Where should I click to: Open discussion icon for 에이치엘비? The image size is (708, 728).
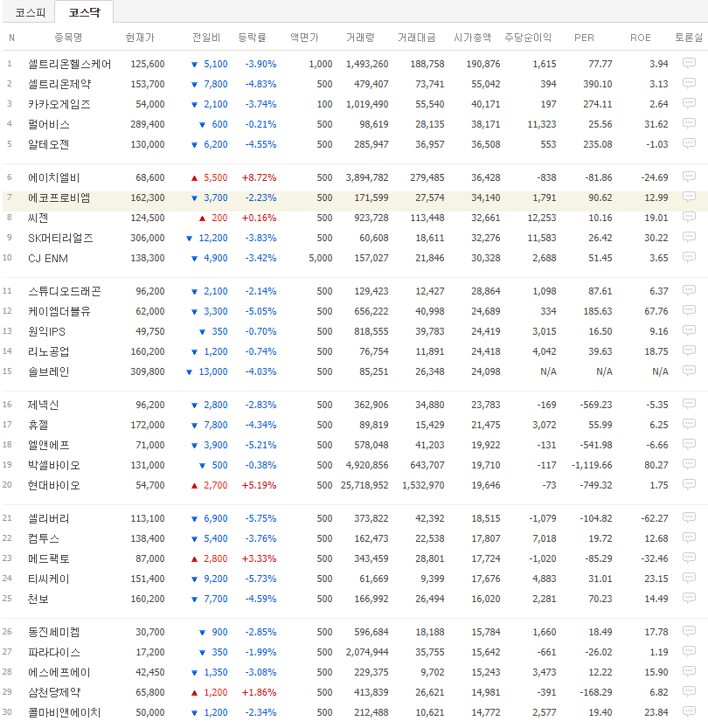pos(689,177)
